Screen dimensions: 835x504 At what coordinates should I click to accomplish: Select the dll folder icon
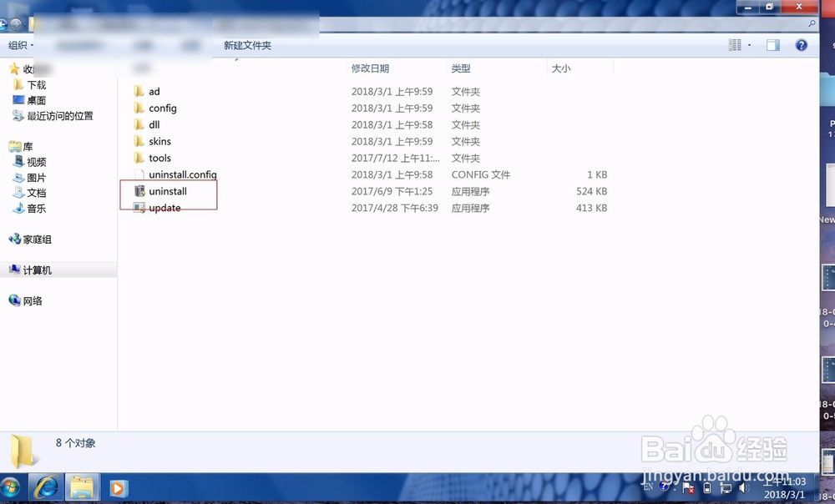[139, 124]
